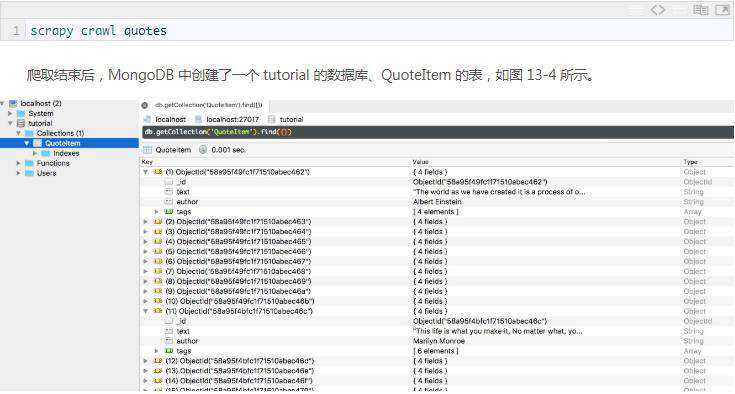Click the text field icon under document (1)
Screen dimensions: 735x394
click(169, 192)
